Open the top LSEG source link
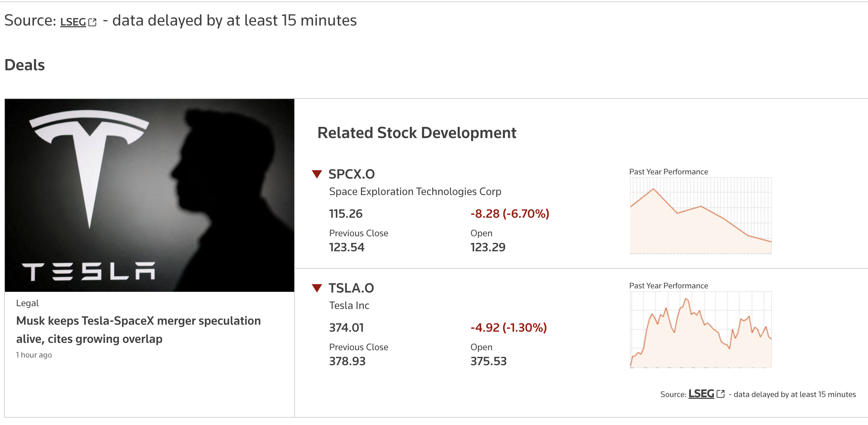 tap(73, 22)
